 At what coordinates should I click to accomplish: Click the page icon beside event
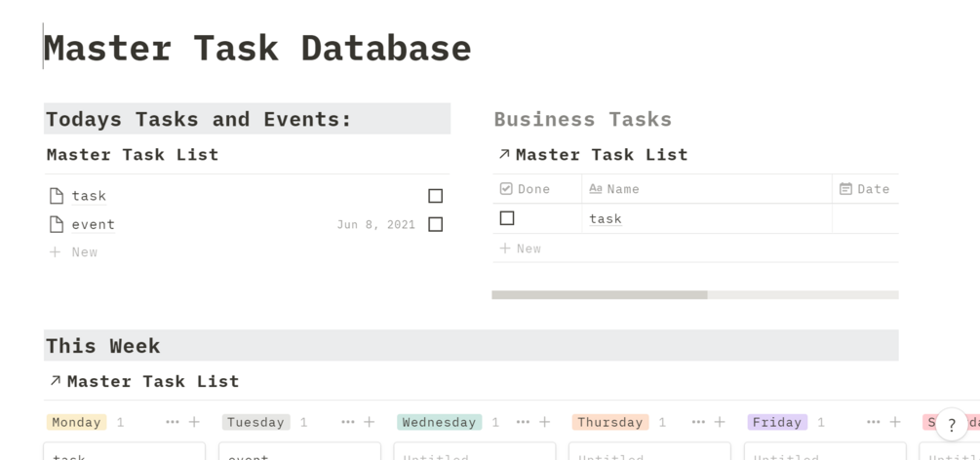[x=57, y=224]
